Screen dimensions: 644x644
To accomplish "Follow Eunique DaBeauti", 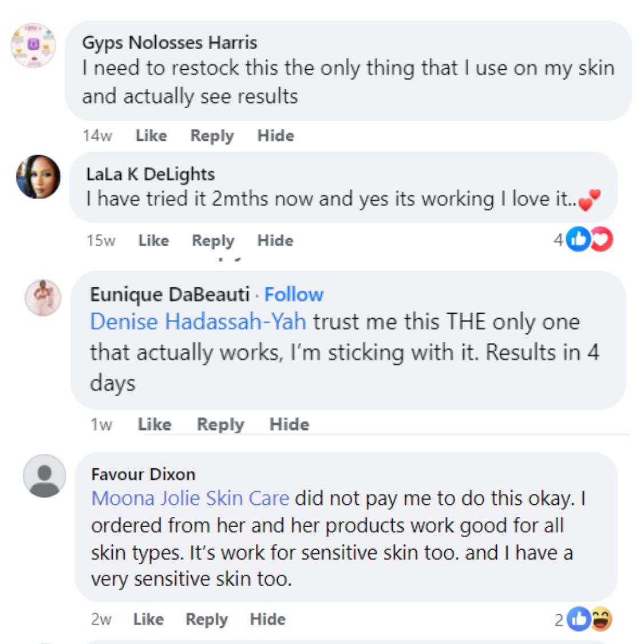I will [x=294, y=295].
